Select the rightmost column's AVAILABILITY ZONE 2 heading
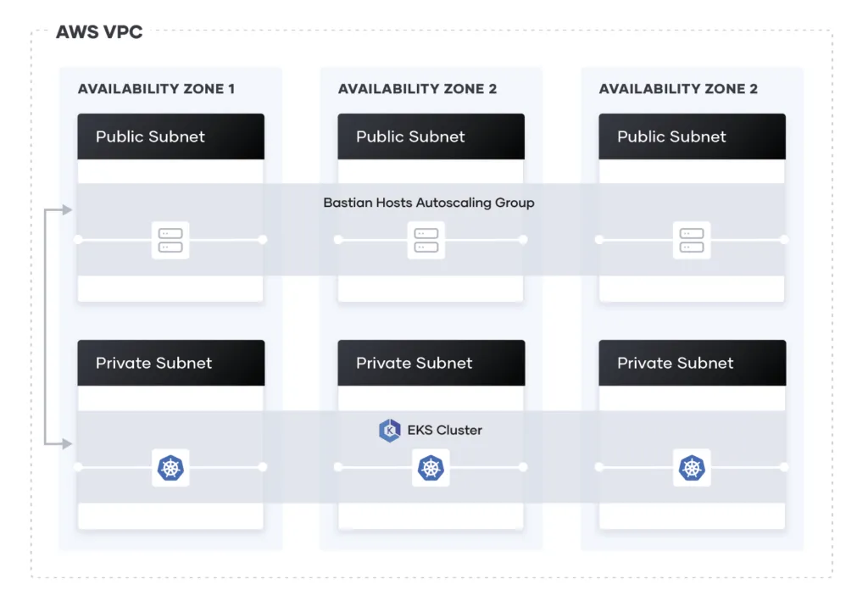The image size is (868, 601). (678, 89)
